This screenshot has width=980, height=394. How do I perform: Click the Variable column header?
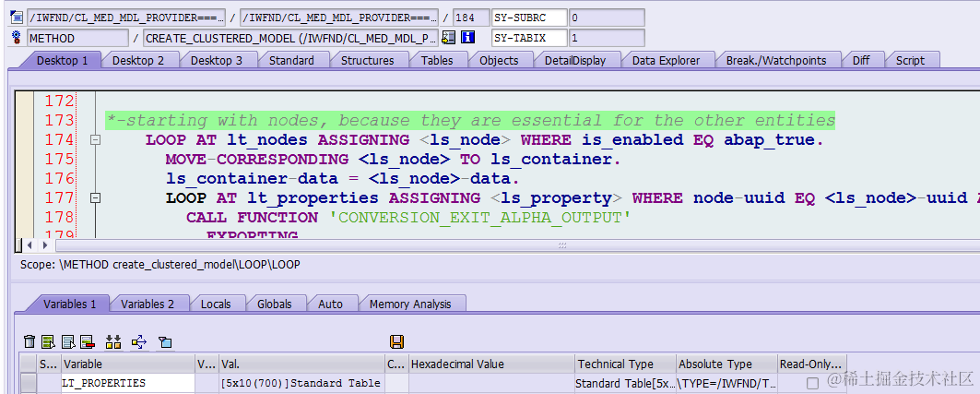click(127, 364)
